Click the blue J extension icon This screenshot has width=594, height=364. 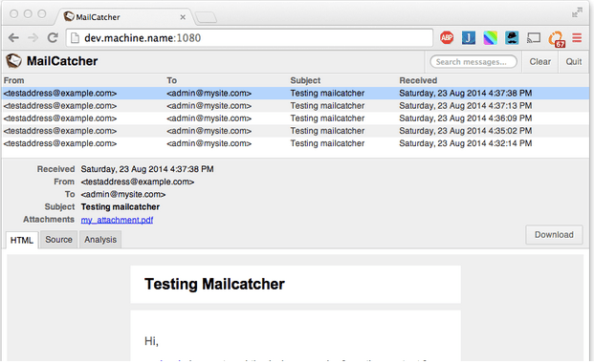tap(469, 38)
